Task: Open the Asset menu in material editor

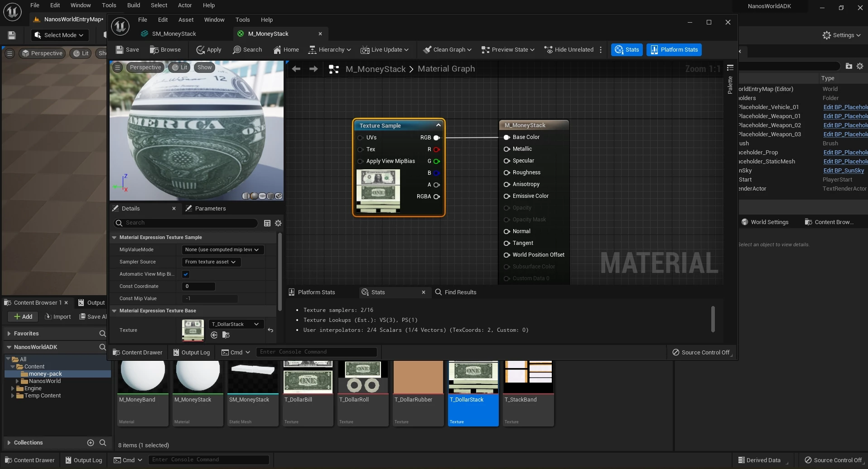Action: tap(186, 20)
